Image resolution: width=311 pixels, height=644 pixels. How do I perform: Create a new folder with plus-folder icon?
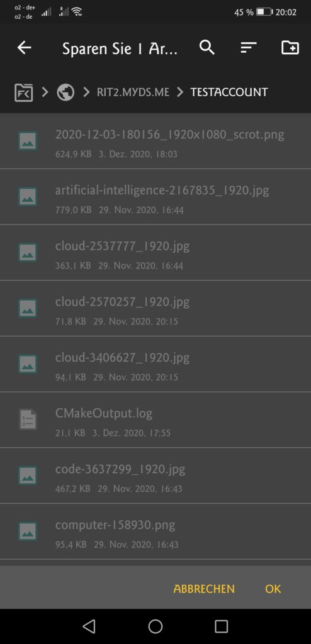290,48
